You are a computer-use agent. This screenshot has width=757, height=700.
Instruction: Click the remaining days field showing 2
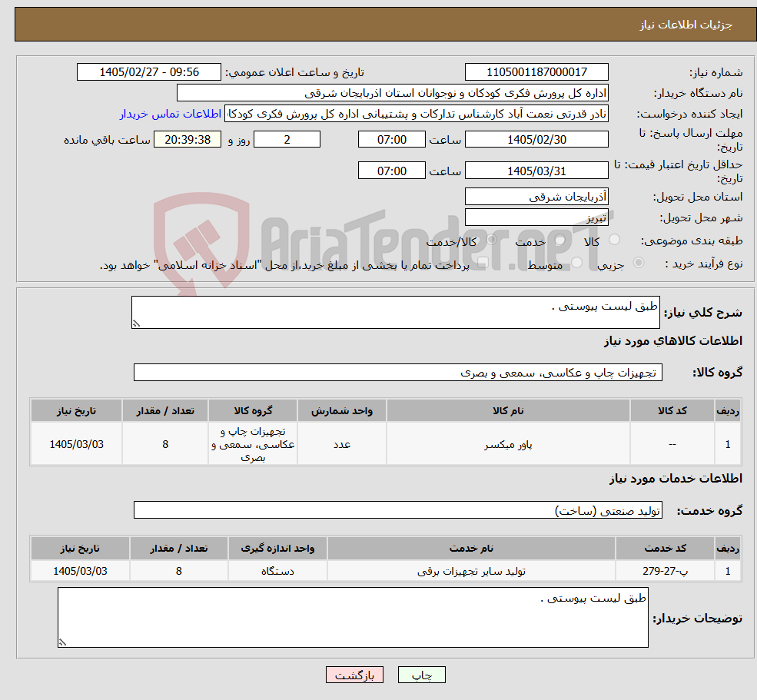[x=287, y=140]
